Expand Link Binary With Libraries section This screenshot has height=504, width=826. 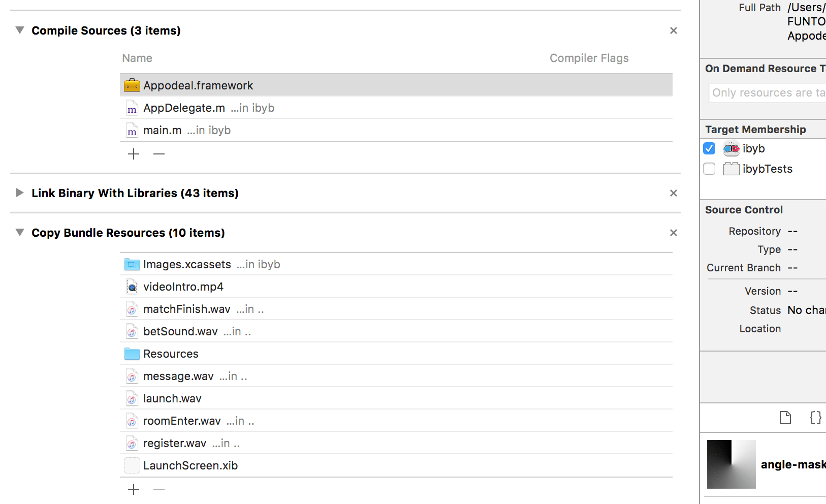tap(20, 193)
